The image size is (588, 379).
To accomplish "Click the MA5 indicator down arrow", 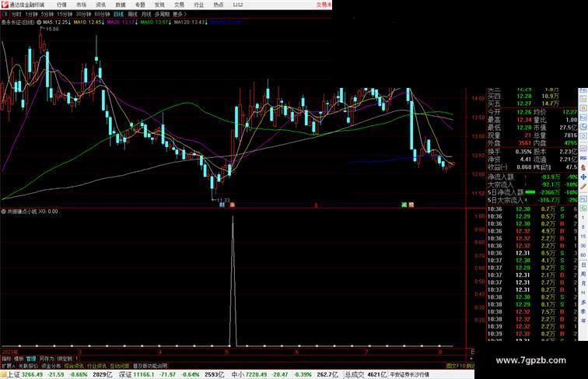I will (70, 23).
